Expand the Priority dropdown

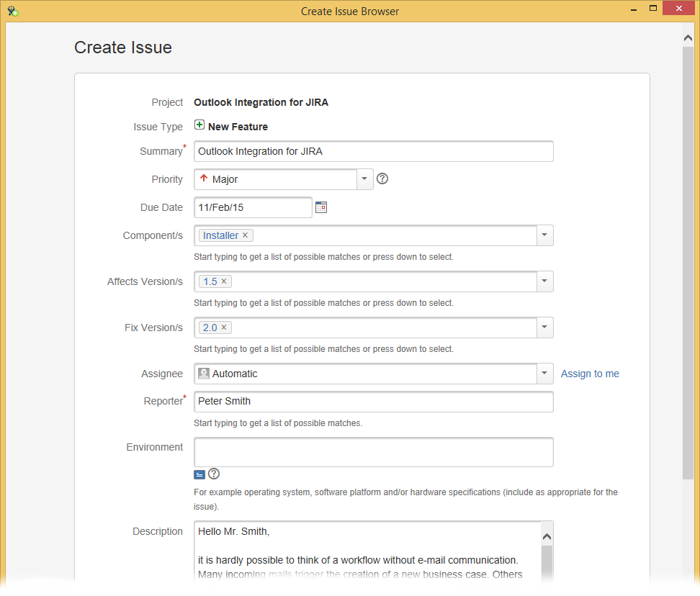[364, 179]
